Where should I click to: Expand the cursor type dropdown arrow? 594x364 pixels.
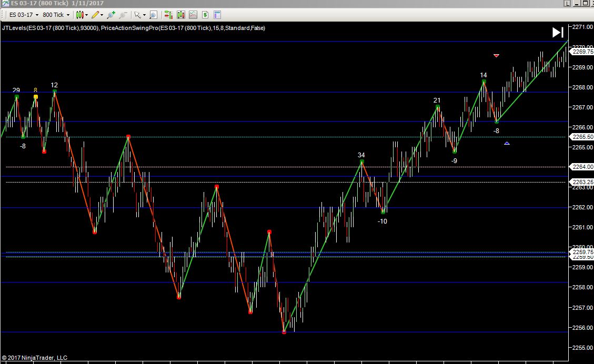144,15
